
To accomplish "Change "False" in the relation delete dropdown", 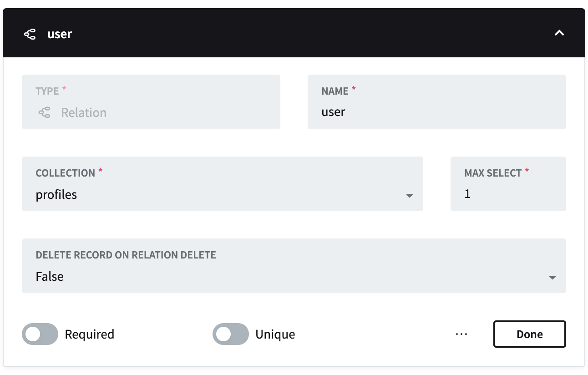I will click(50, 276).
